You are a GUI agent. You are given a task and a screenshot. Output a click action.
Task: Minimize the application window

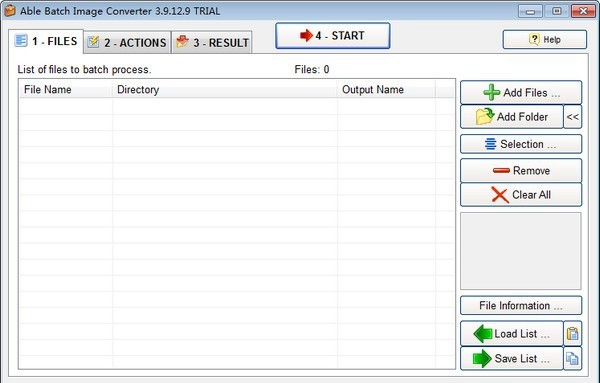point(530,11)
